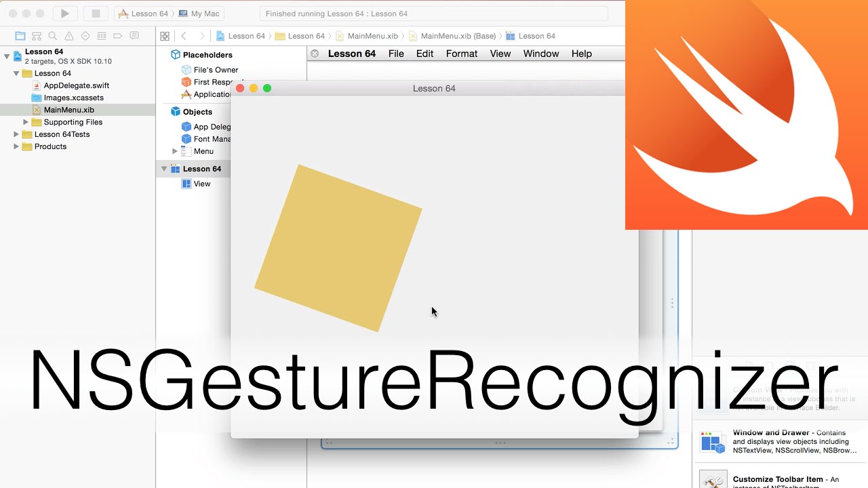Select File's Owner placeholder
Viewport: 868px width, 488px height.
click(210, 70)
